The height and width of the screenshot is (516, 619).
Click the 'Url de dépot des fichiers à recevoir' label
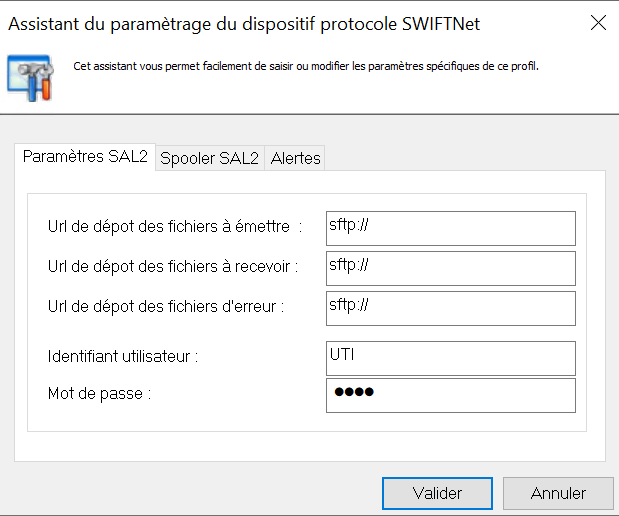click(172, 267)
